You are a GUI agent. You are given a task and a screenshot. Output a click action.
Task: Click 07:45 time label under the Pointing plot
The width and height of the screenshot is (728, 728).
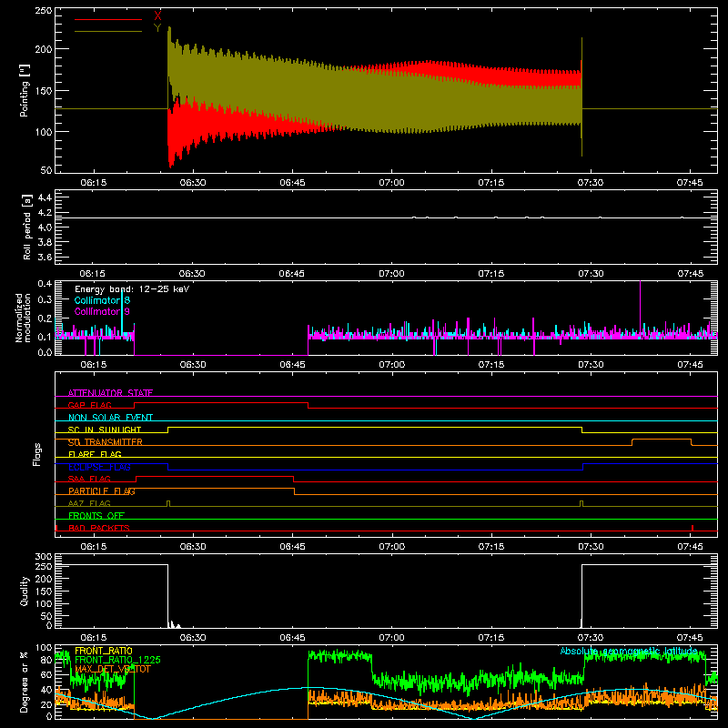tap(690, 183)
